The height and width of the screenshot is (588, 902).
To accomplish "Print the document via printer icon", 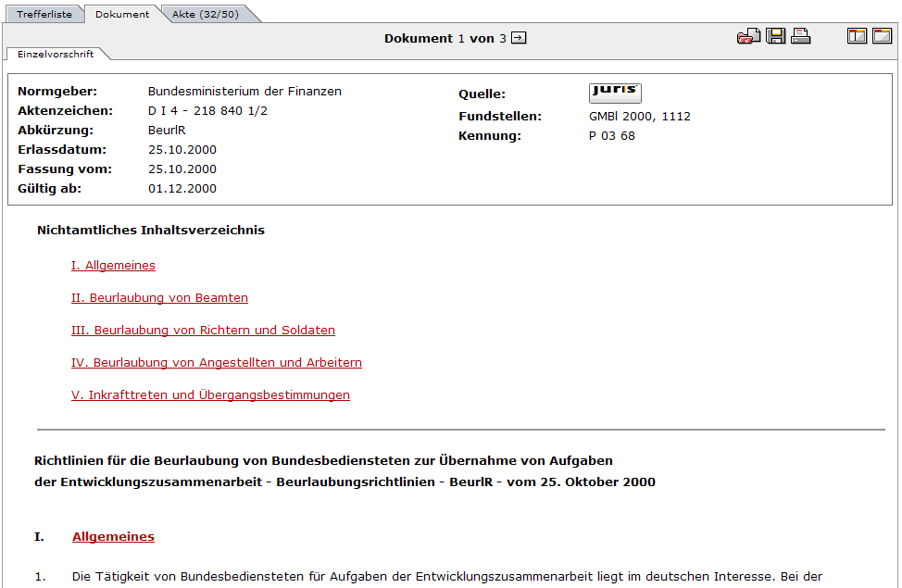I will 800,37.
